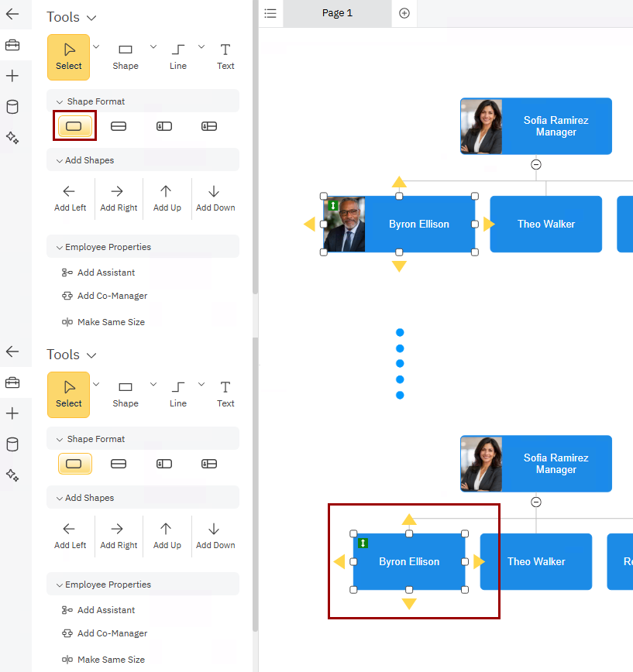The height and width of the screenshot is (672, 633).
Task: Click the Add Down arrow in lower panel
Action: pyautogui.click(x=215, y=535)
